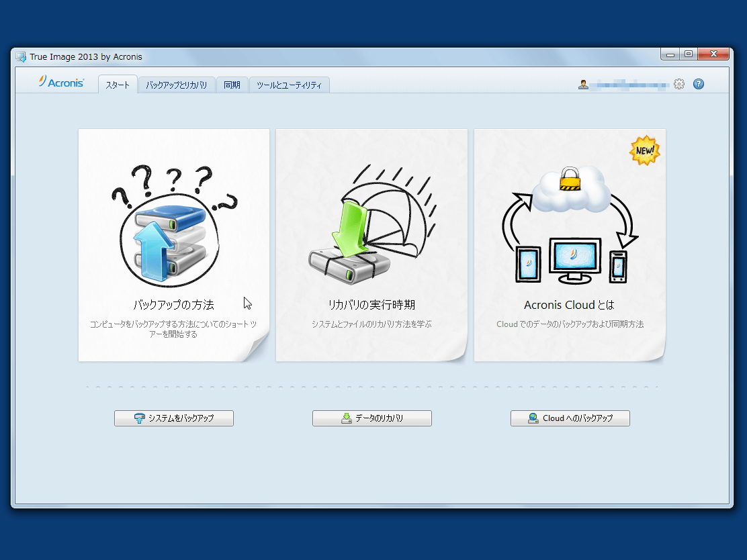Click the NEW! badge on Cloud card

(645, 150)
